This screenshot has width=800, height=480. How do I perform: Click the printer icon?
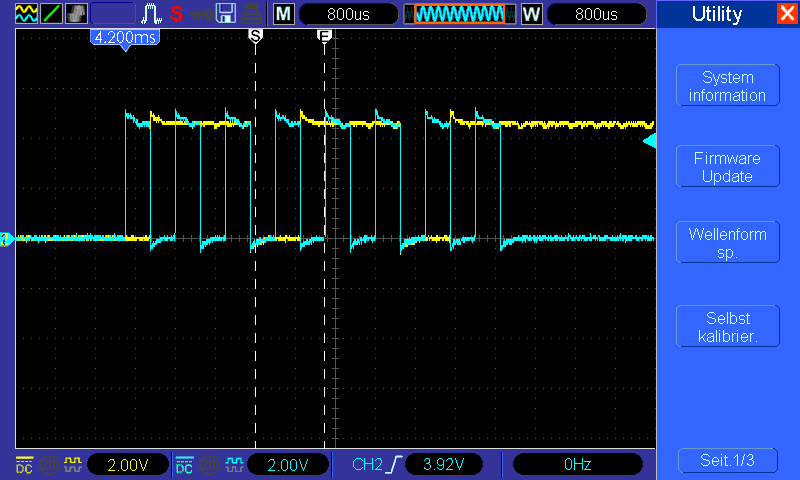click(252, 14)
